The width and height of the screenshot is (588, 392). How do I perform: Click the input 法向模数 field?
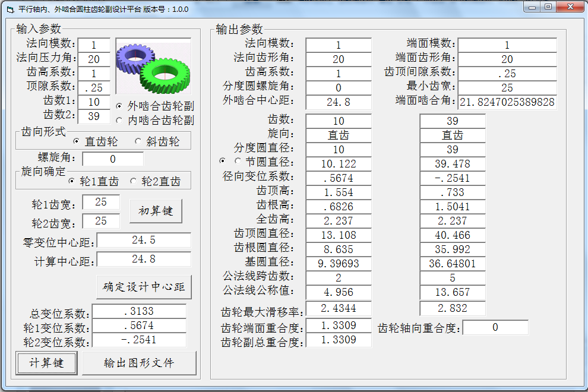94,45
